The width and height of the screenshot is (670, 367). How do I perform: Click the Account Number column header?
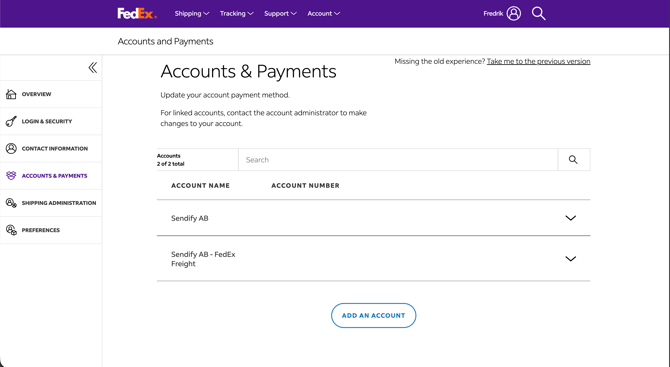[x=305, y=185]
